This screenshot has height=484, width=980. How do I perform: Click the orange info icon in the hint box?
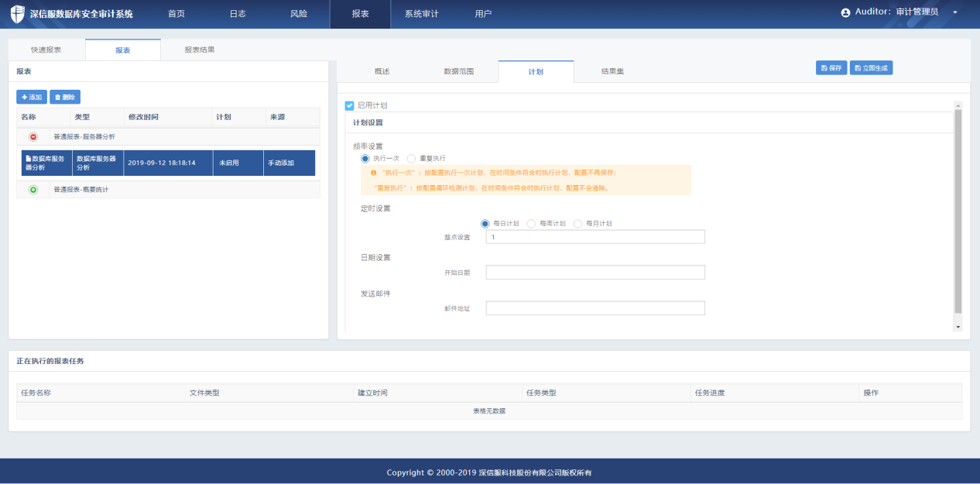click(x=373, y=173)
